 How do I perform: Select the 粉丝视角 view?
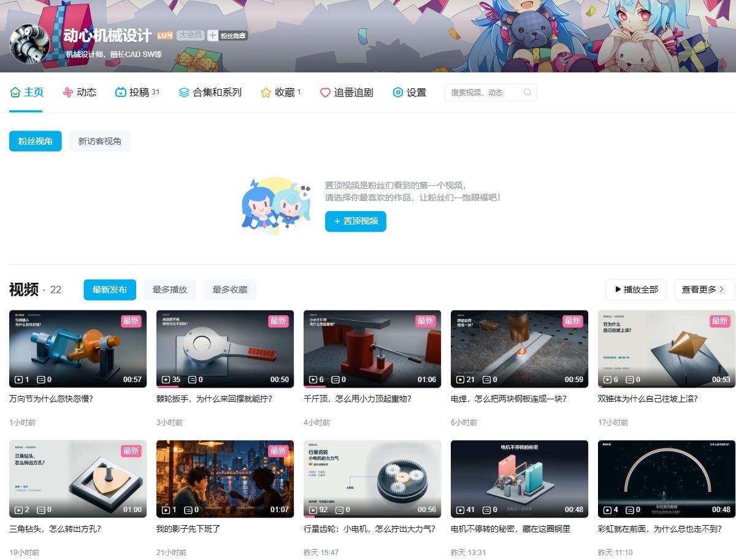[x=36, y=141]
